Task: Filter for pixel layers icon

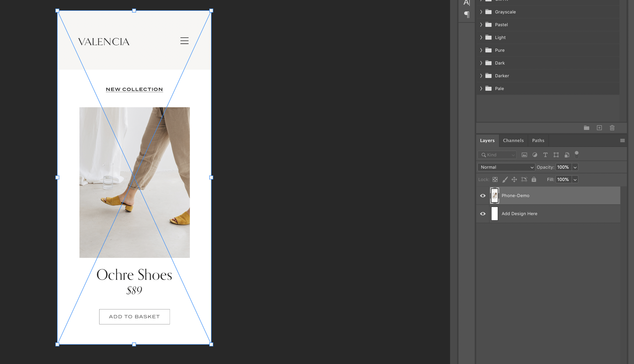Action: point(524,155)
